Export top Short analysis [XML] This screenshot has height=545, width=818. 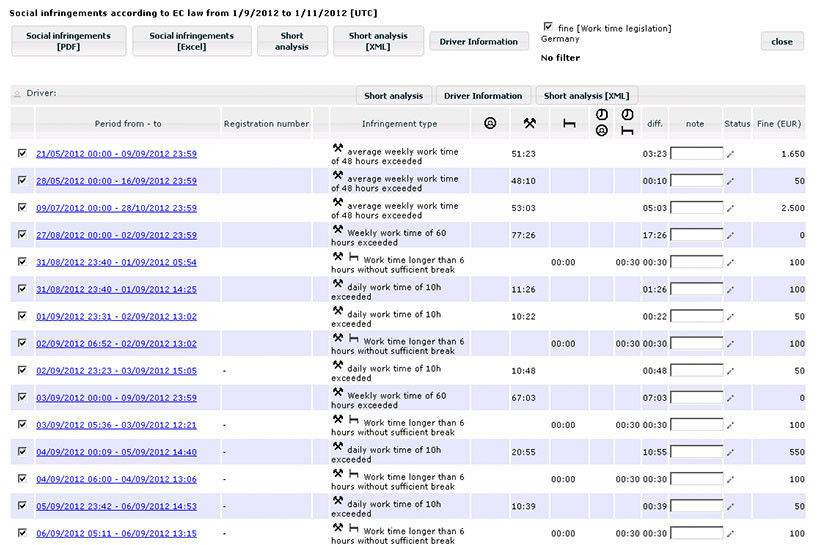tap(378, 41)
